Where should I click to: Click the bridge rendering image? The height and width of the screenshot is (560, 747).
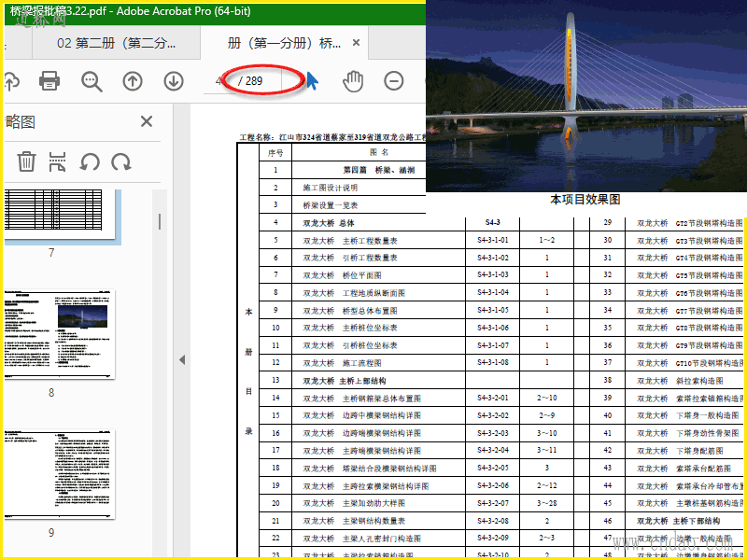click(586, 98)
